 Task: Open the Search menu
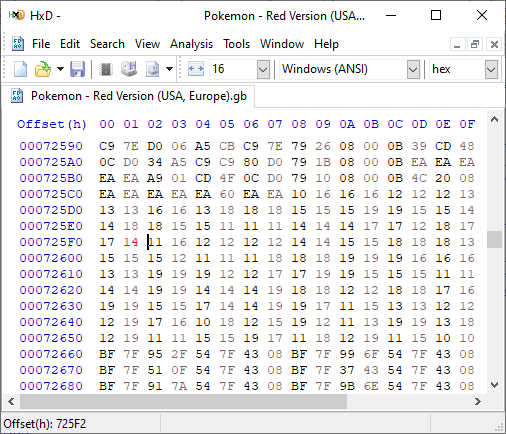point(107,44)
